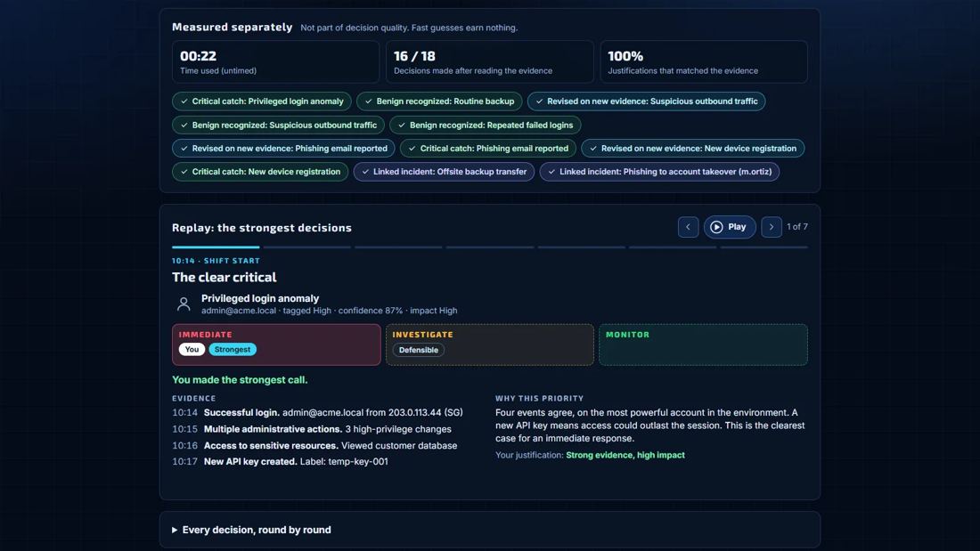This screenshot has width=980, height=551.
Task: Click the Privileged login anomaly title
Action: click(x=260, y=298)
